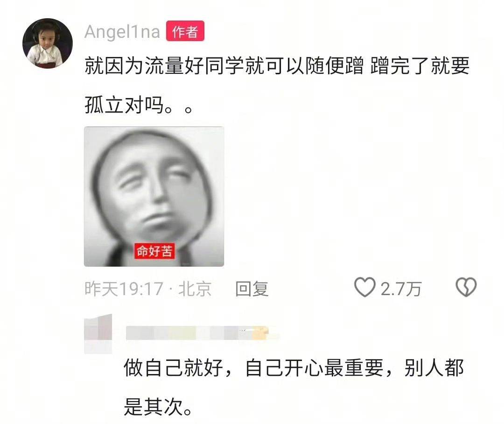The image size is (504, 424).
Task: Tap 回复 to reply to the comment
Action: pyautogui.click(x=252, y=289)
